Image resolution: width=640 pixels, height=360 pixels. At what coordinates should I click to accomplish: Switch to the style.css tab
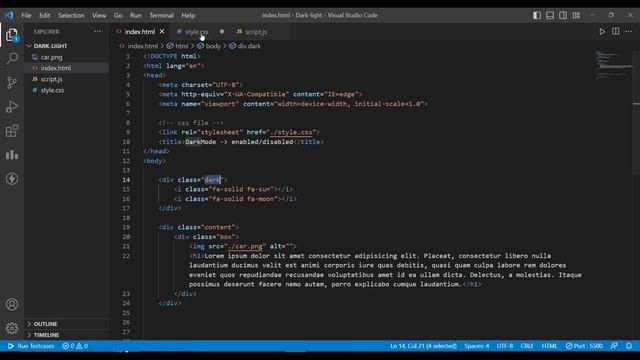point(196,31)
